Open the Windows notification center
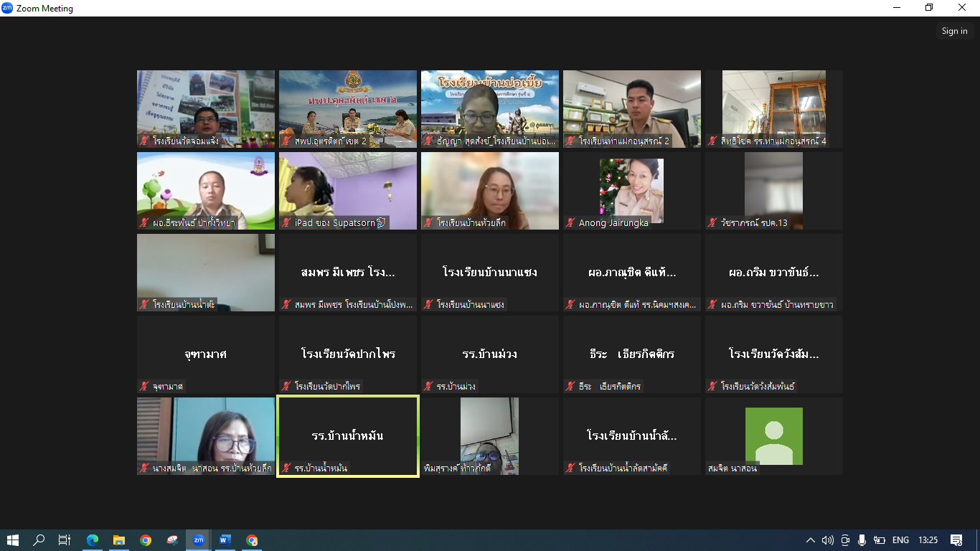The height and width of the screenshot is (551, 980). point(956,540)
